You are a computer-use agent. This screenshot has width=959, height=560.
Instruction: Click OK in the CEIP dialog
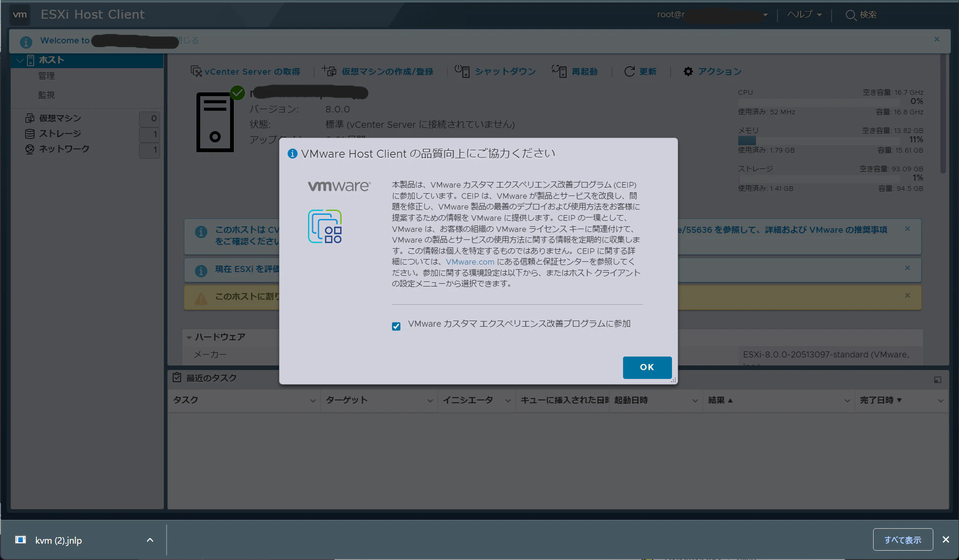(647, 367)
